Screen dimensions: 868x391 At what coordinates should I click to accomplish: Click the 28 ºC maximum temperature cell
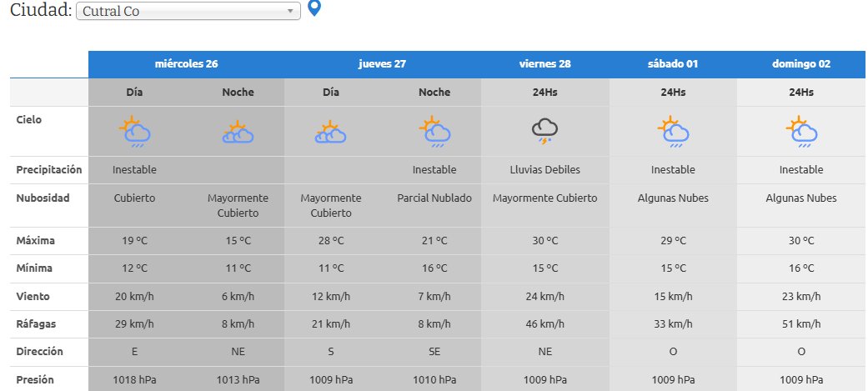[331, 241]
